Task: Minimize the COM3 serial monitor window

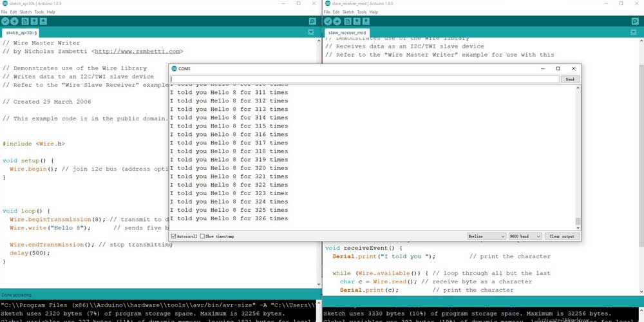Action: (542, 69)
